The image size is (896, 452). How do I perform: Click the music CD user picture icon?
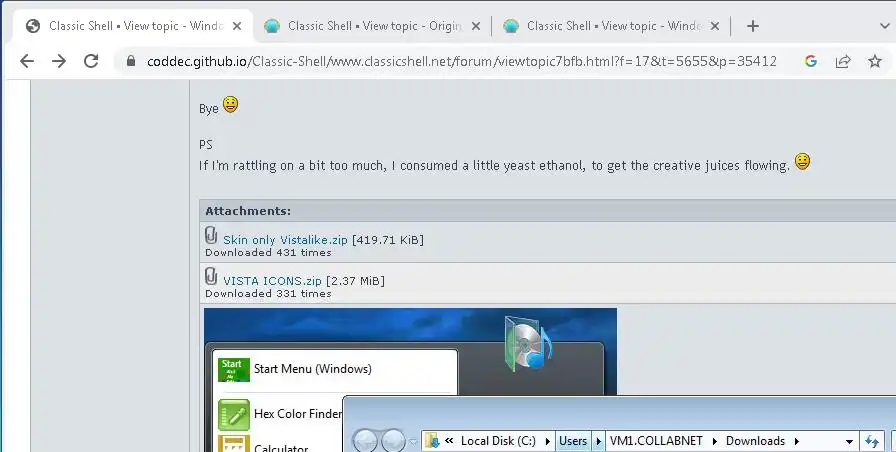point(527,345)
